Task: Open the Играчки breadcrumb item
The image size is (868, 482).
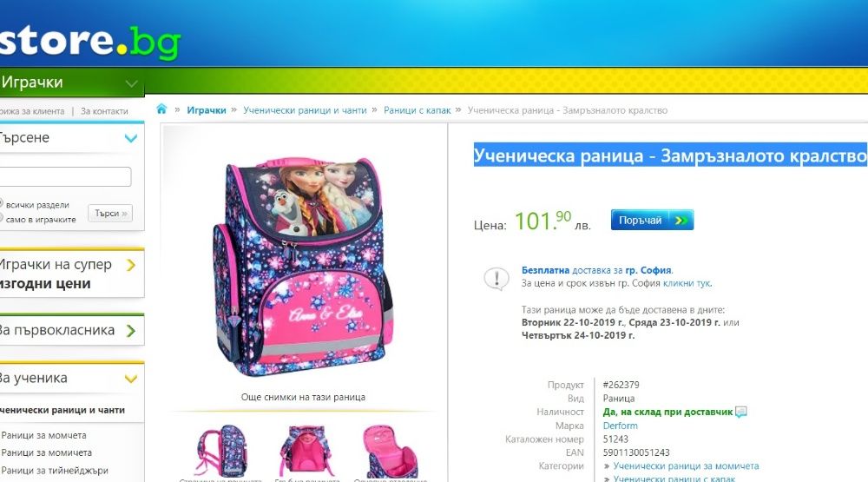Action: [x=207, y=110]
